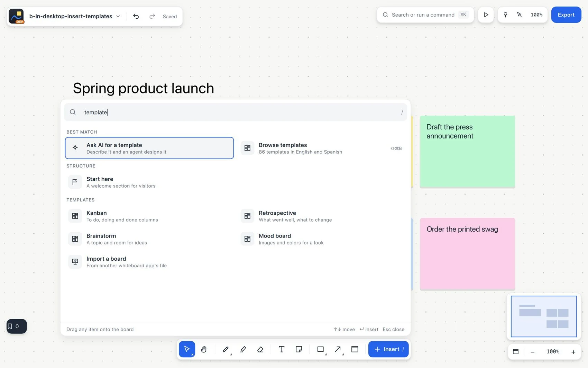Select the pointer select tool
Image resolution: width=588 pixels, height=368 pixels.
[187, 349]
